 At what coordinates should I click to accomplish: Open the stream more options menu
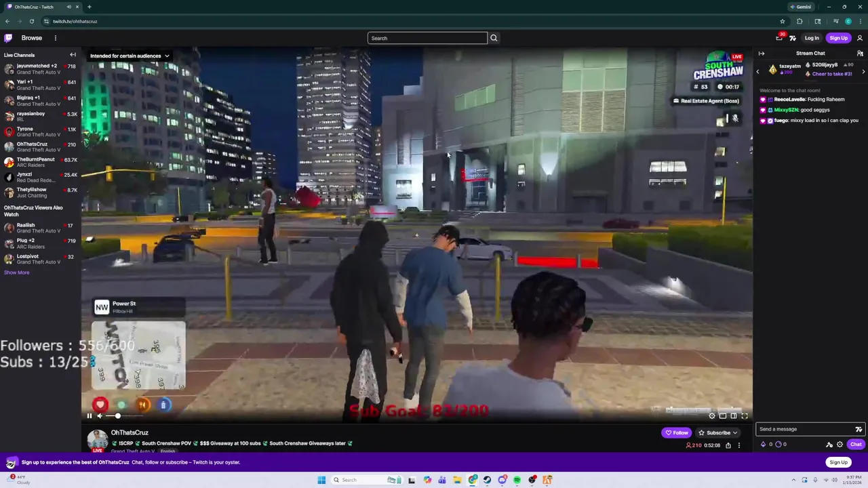tap(739, 445)
